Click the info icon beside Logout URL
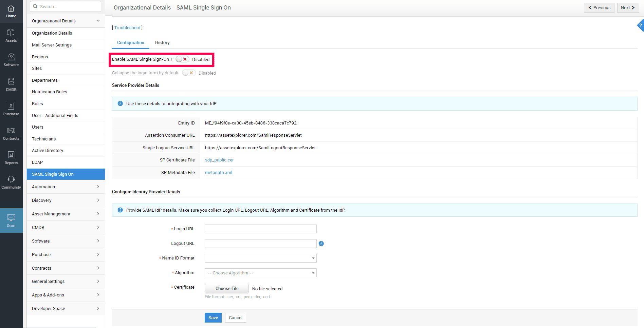Image resolution: width=644 pixels, height=328 pixels. [321, 244]
